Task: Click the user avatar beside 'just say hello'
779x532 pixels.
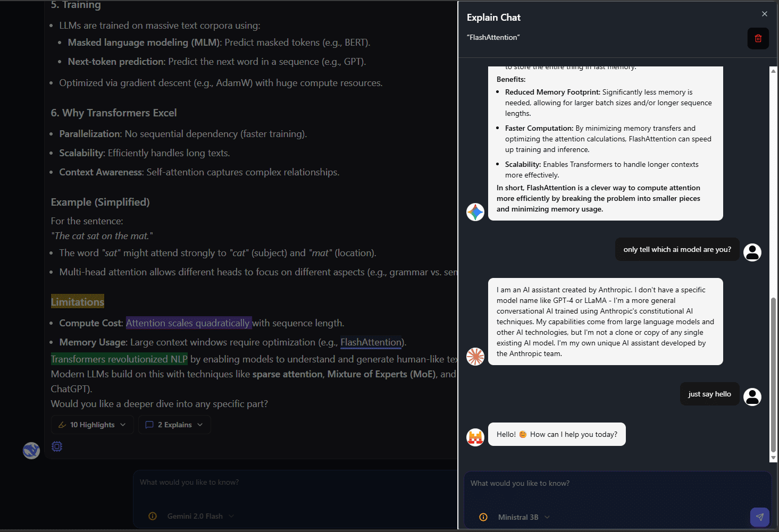Action: pyautogui.click(x=752, y=396)
